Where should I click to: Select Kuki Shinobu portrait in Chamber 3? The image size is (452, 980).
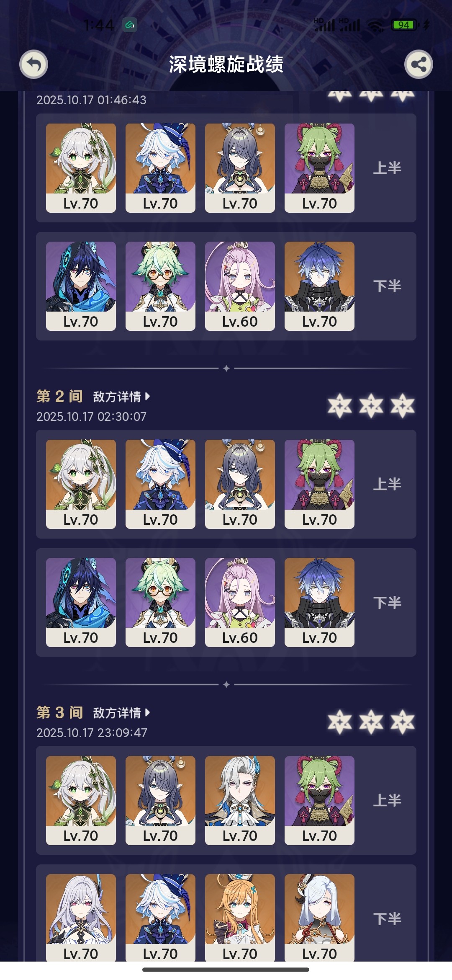pyautogui.click(x=319, y=800)
